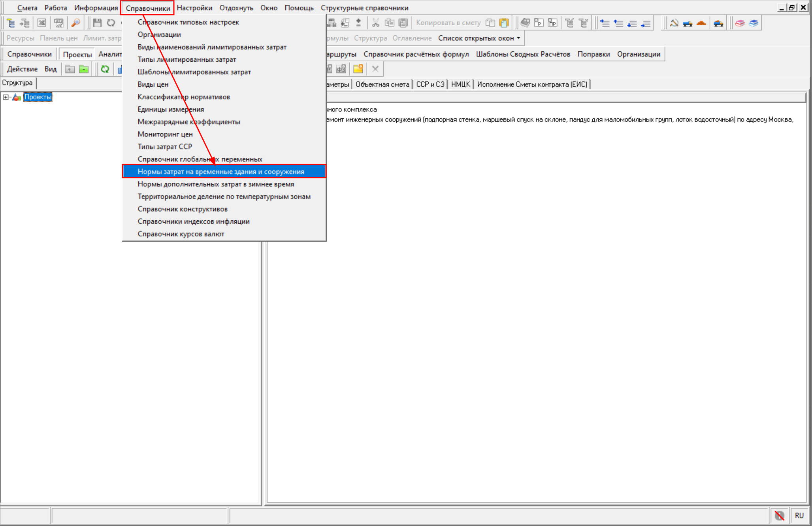Click the green refresh arrows icon

pyautogui.click(x=105, y=69)
